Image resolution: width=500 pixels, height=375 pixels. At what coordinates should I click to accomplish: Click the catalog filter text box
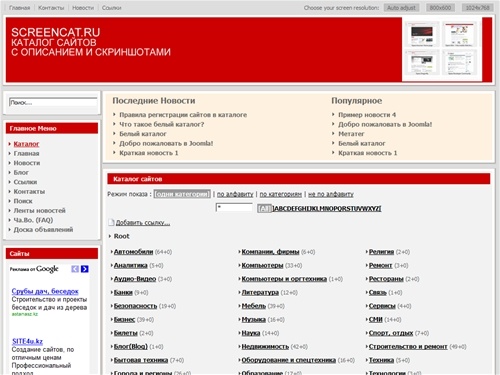coord(234,208)
